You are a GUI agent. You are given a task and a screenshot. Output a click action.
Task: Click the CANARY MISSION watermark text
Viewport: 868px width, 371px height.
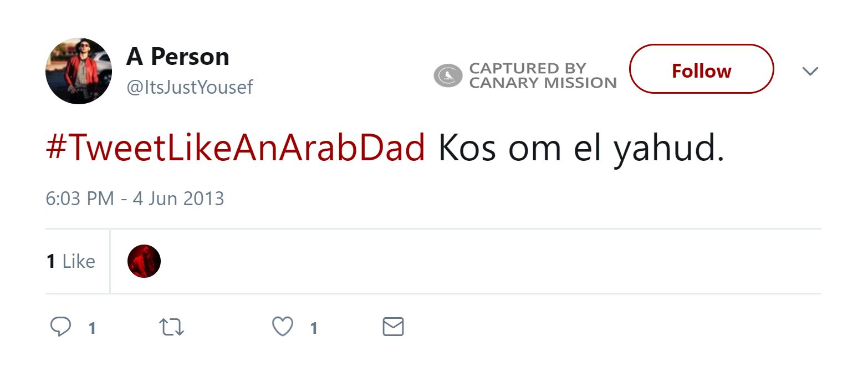click(543, 83)
